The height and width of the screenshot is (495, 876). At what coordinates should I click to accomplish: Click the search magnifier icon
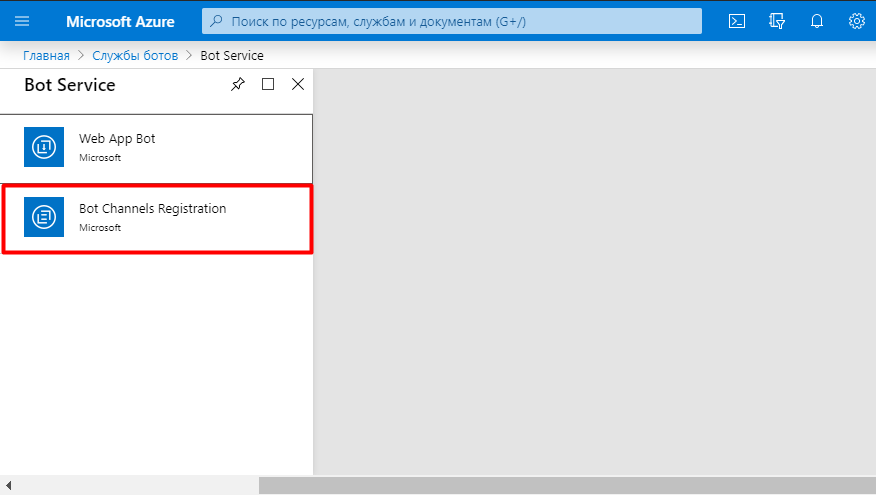216,21
